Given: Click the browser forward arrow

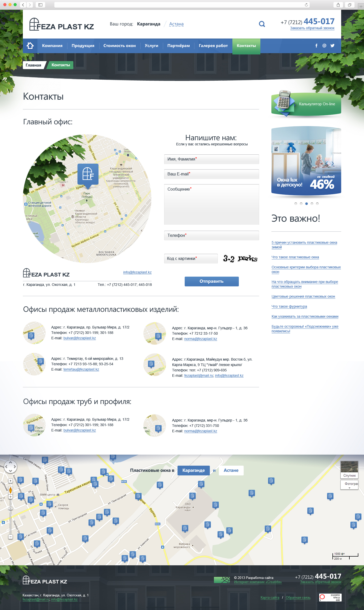Looking at the screenshot, I should [30, 5].
